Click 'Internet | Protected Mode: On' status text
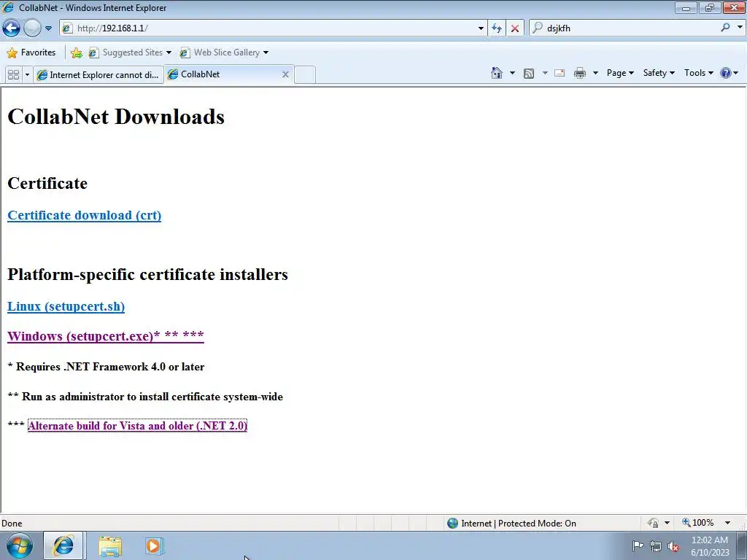Viewport: 747px width, 560px height. point(519,524)
